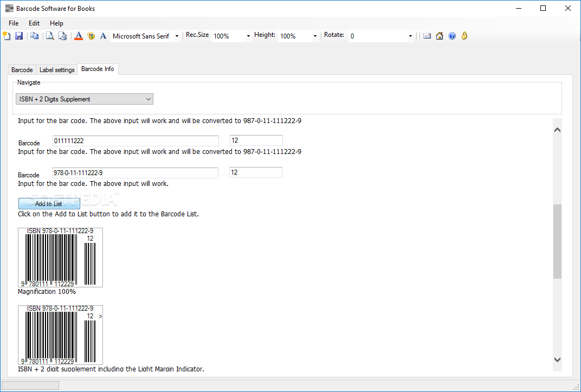Expand the Rec.Size 100% dropdown
The image size is (581, 392).
coord(248,36)
